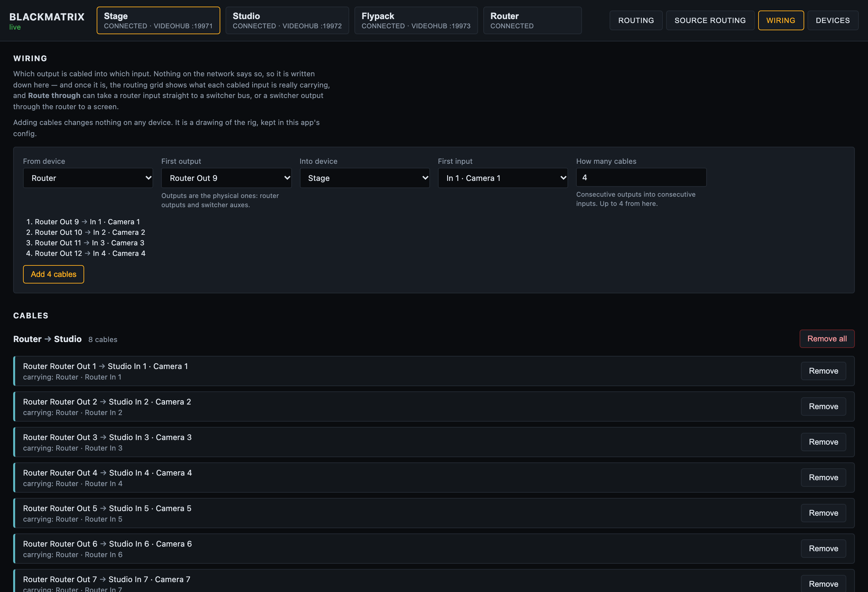Remove the Router Out 2 cable
868x592 pixels.
point(823,406)
